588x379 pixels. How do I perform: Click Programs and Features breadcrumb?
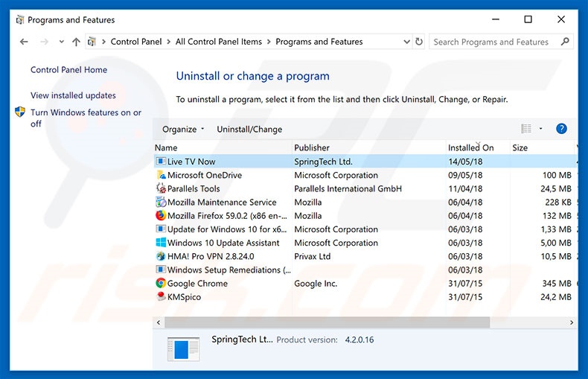pyautogui.click(x=319, y=42)
